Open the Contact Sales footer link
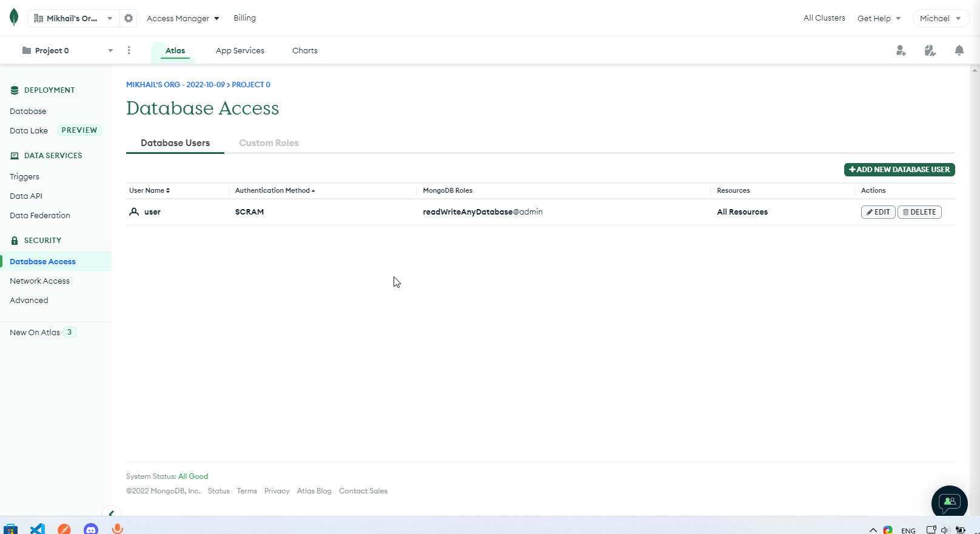The height and width of the screenshot is (534, 980). pyautogui.click(x=363, y=491)
